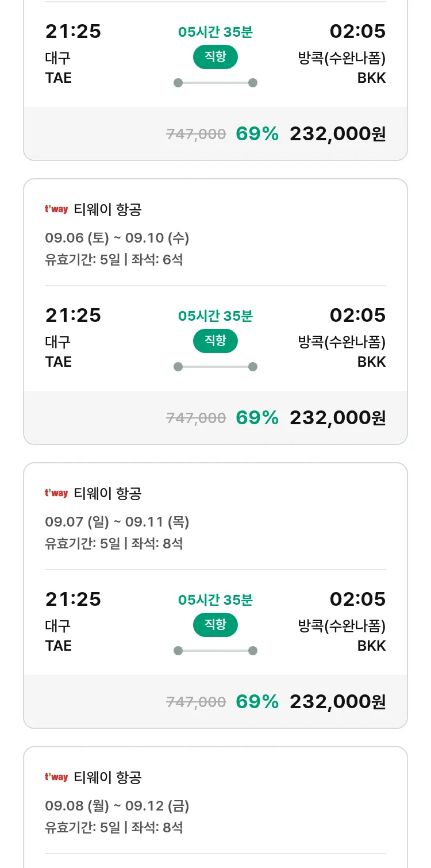Image resolution: width=431 pixels, height=868 pixels.
Task: Open 09.06 (토) ~ 09.10 (수) date range
Action: click(117, 238)
